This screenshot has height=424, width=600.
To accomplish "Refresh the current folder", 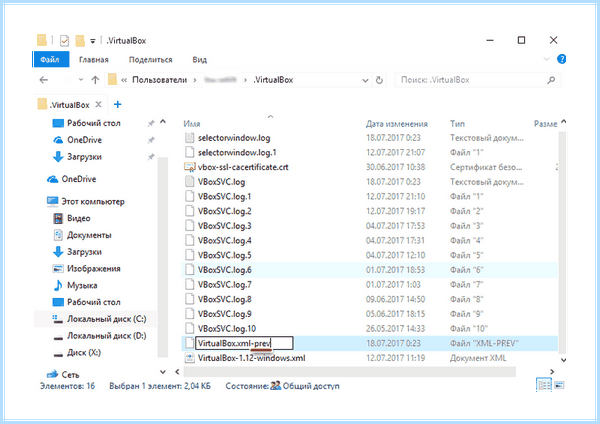I will click(379, 80).
